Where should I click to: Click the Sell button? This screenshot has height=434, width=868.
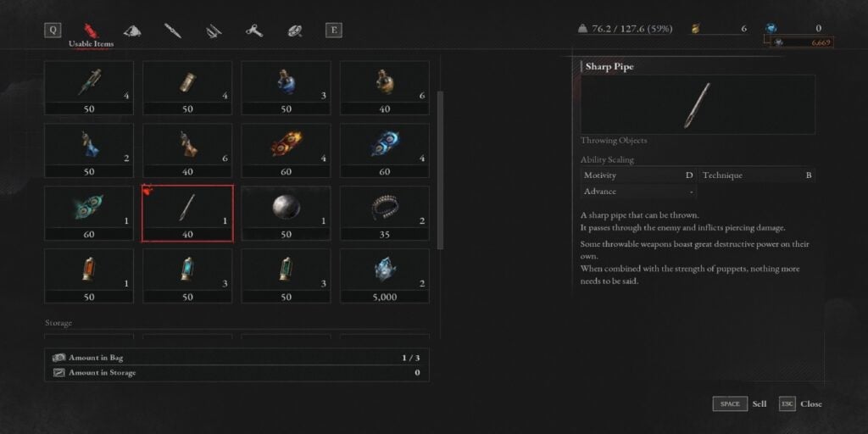coord(739,404)
